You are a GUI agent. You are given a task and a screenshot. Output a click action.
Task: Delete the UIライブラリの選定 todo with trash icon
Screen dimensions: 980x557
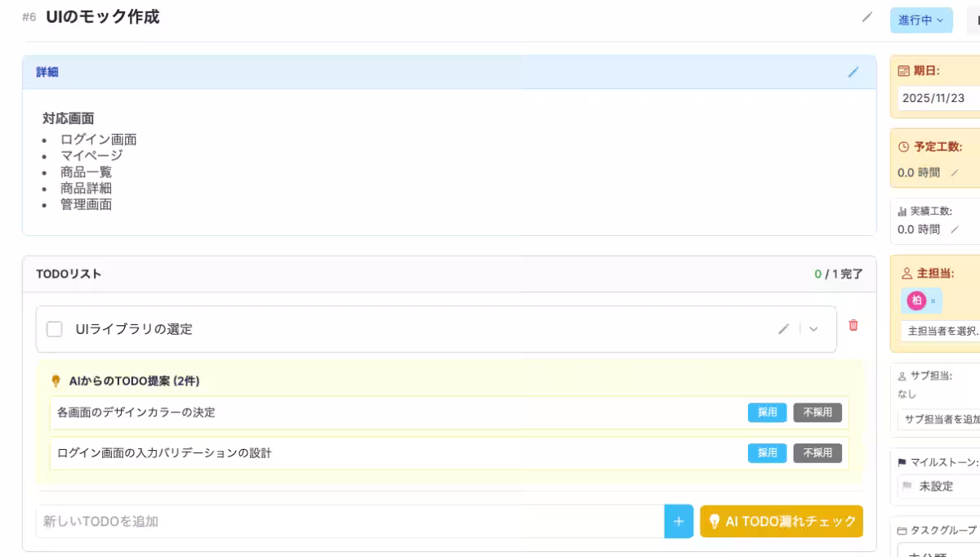tap(853, 325)
